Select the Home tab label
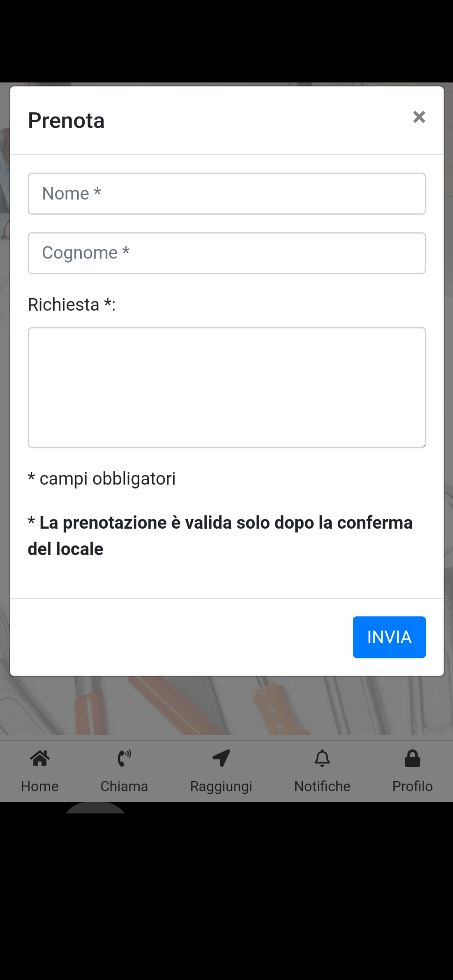This screenshot has width=453, height=980. pos(40,786)
